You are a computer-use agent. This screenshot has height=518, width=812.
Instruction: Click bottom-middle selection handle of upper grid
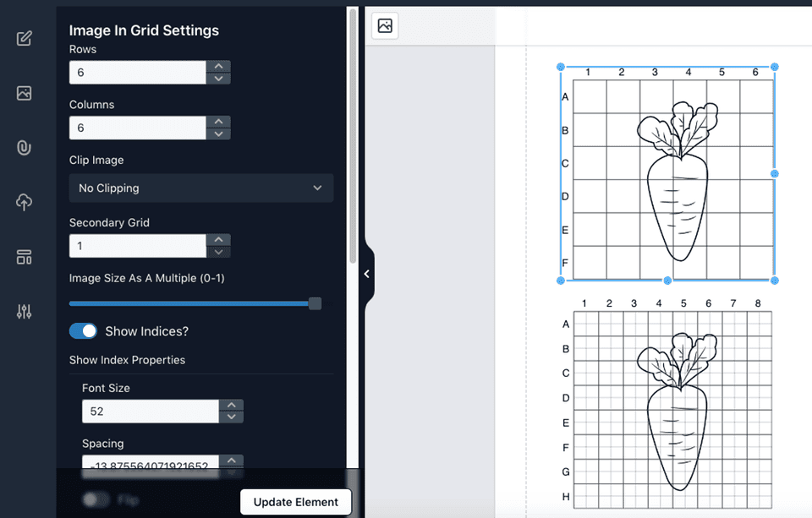pyautogui.click(x=667, y=281)
